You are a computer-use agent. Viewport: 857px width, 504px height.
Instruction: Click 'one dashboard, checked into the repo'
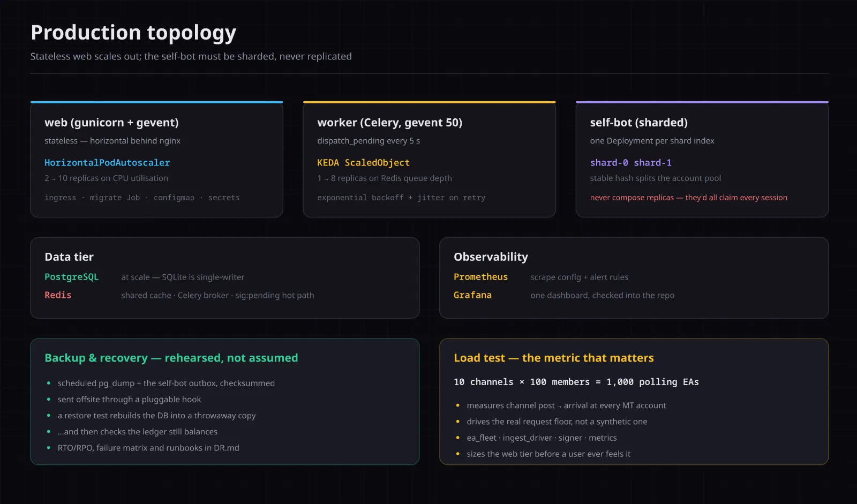[602, 296]
